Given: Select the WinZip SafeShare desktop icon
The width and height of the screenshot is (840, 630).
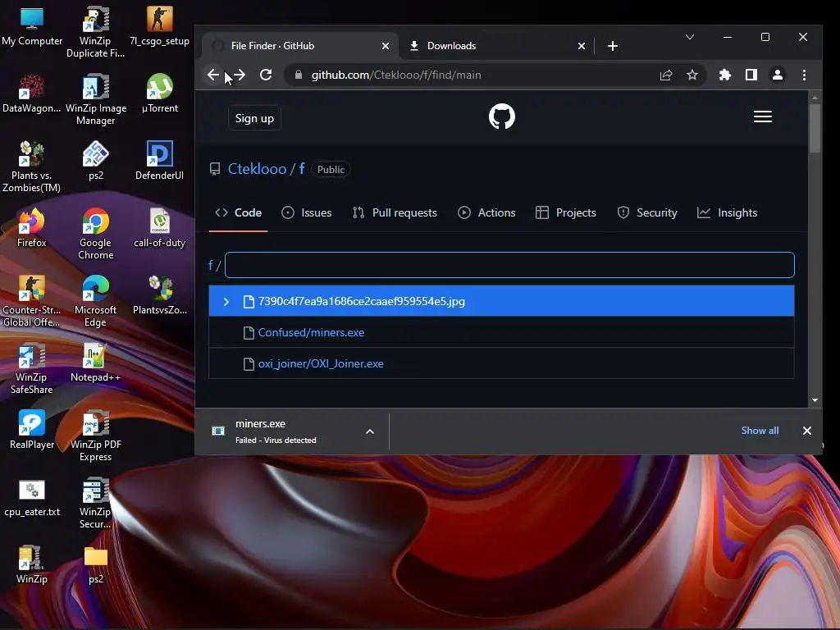Looking at the screenshot, I should click(x=32, y=368).
